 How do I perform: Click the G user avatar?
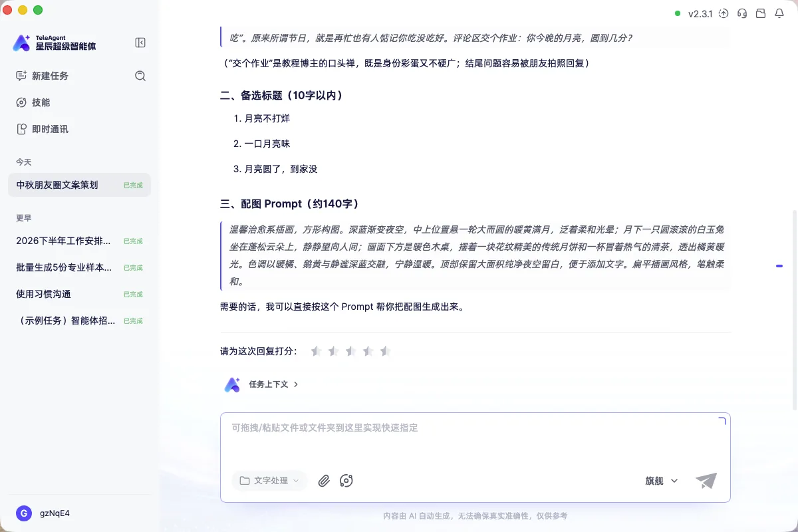pos(24,513)
